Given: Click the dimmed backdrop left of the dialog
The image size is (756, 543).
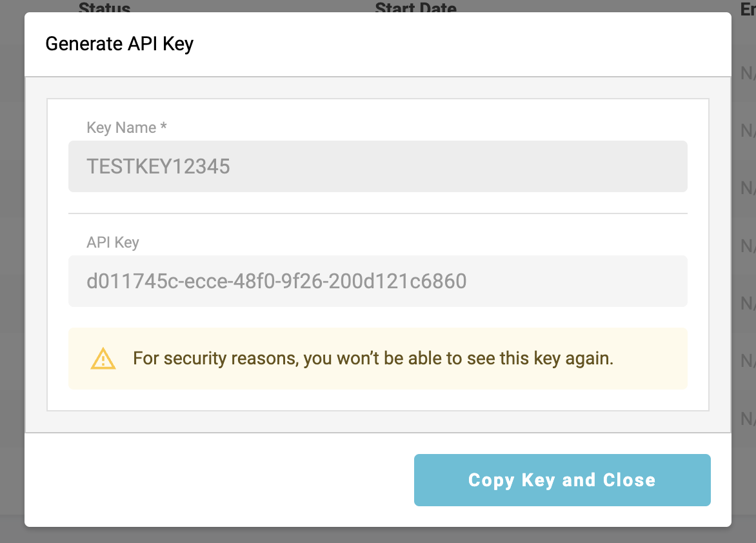Looking at the screenshot, I should pyautogui.click(x=12, y=271).
